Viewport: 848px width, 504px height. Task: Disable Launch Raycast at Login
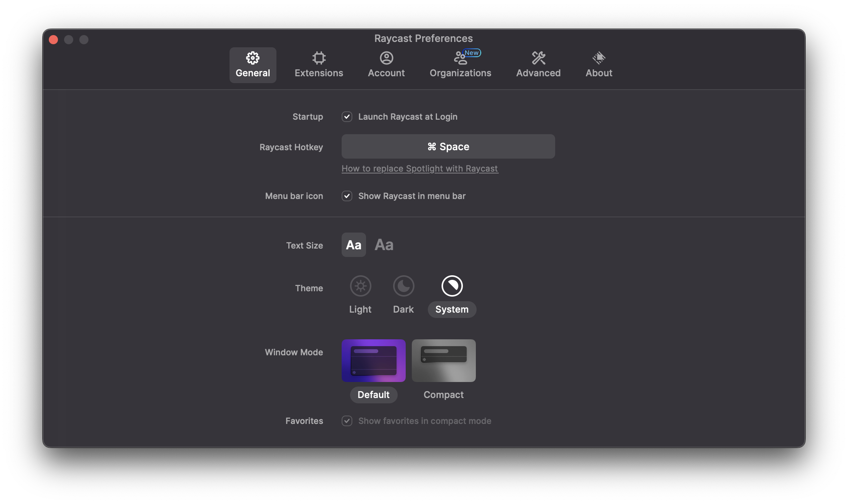click(347, 117)
